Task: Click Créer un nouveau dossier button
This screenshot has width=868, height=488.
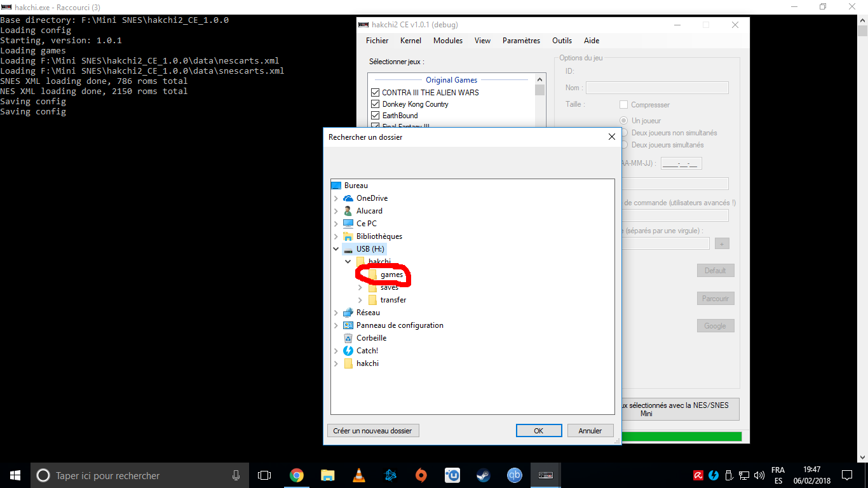Action: [373, 431]
